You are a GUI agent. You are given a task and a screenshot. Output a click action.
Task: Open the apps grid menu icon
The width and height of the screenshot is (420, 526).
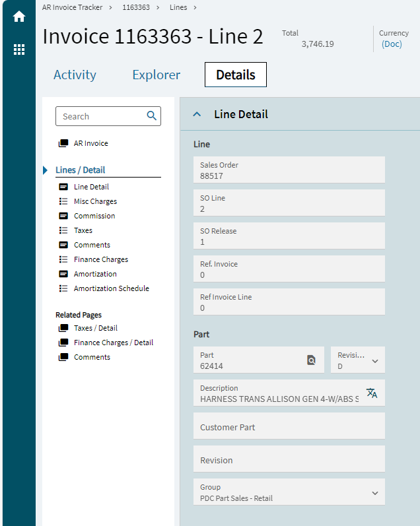pos(19,49)
